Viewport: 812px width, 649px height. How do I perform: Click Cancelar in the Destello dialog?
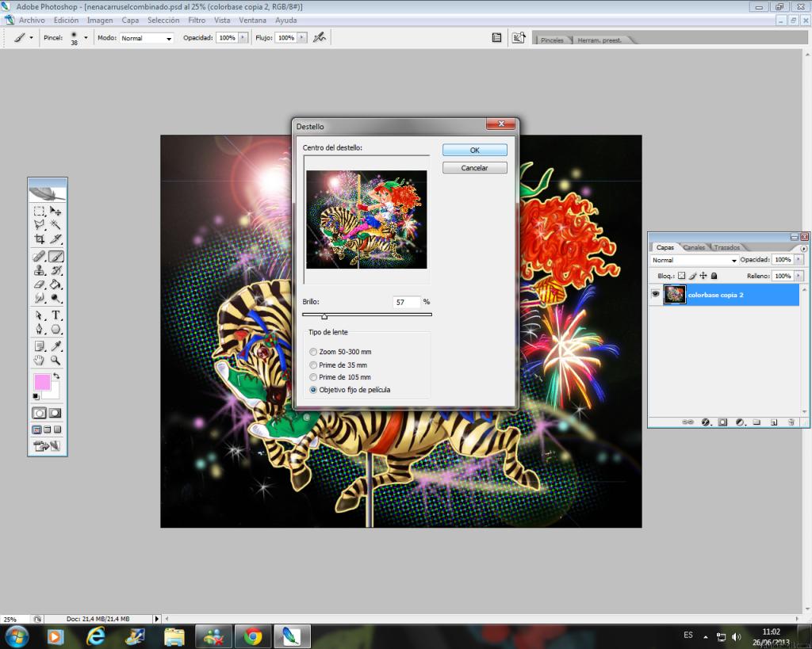(x=475, y=168)
